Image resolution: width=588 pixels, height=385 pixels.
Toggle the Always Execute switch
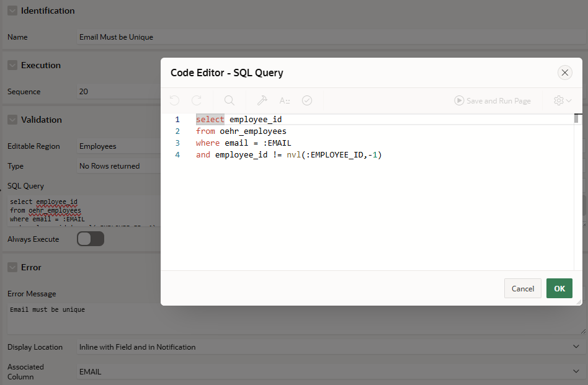click(x=91, y=239)
